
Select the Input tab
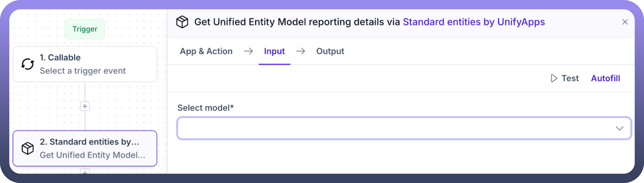point(274,51)
